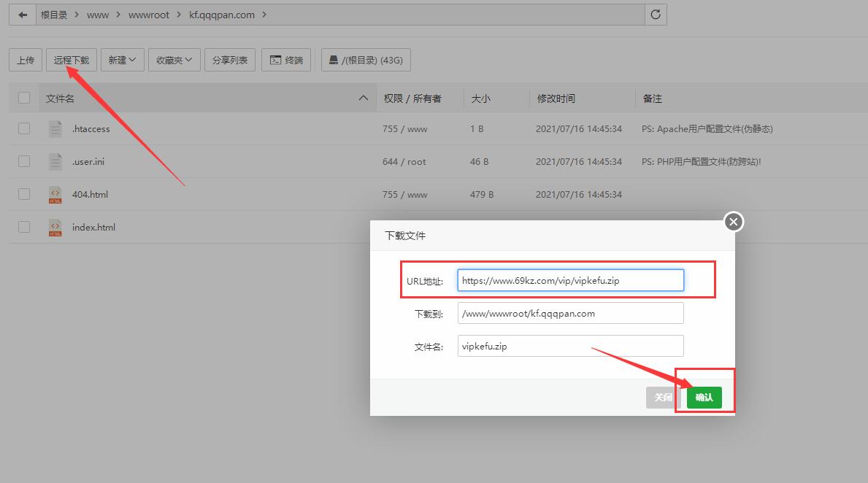Select the wwwroot breadcrumb segment

pyautogui.click(x=149, y=15)
